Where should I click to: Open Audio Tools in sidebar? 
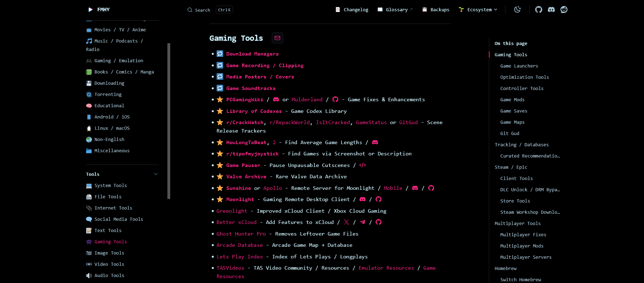click(109, 275)
